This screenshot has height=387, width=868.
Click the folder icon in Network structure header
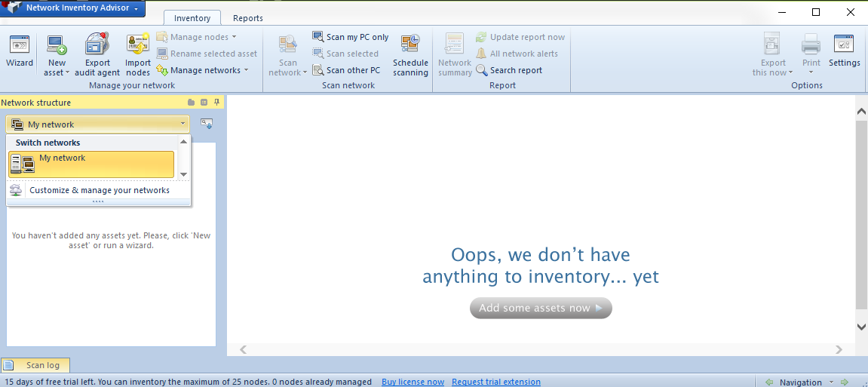coord(191,103)
